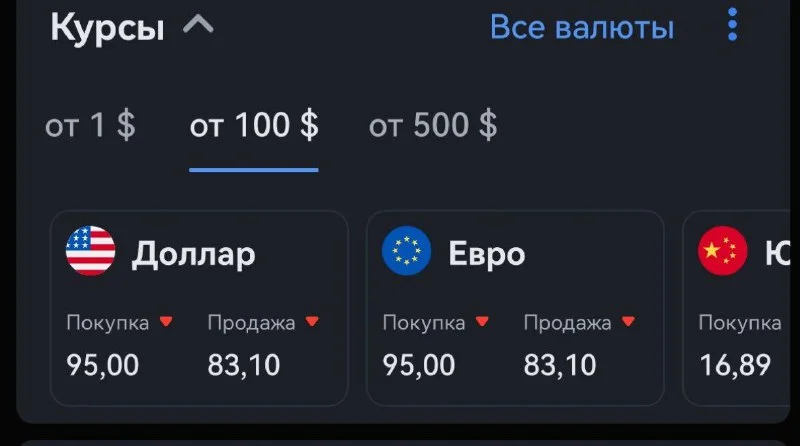This screenshot has width=800, height=446.
Task: Click the Chinese flag icon
Action: click(722, 251)
